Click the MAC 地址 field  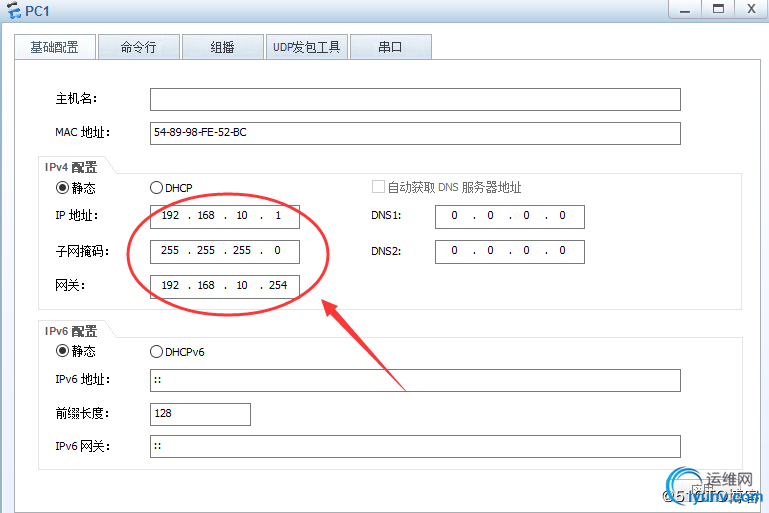tap(415, 133)
